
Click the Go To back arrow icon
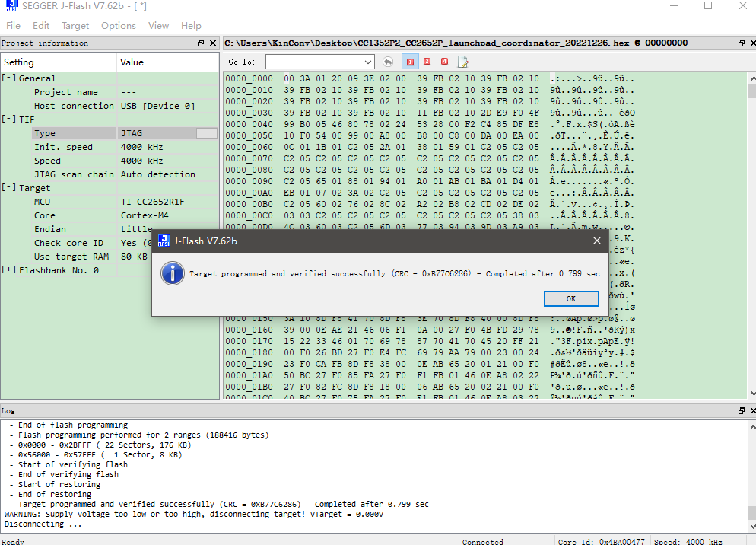click(388, 62)
